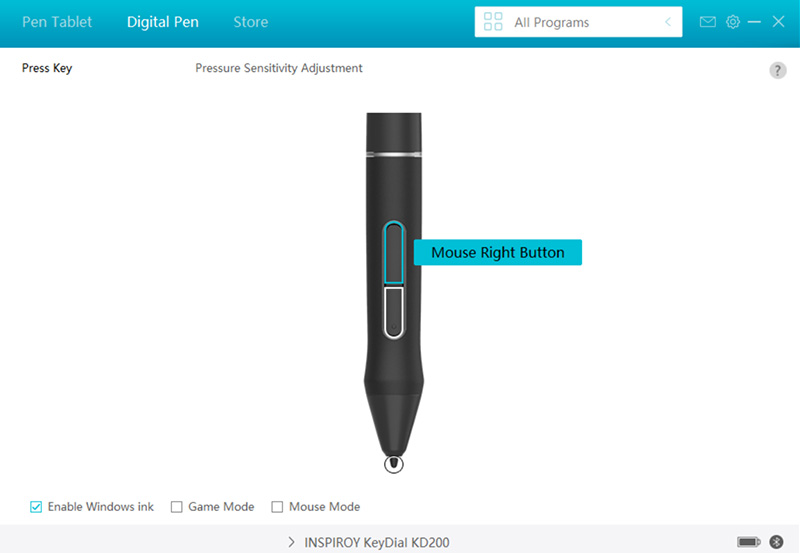
Task: Select the Press Key section
Action: click(47, 68)
